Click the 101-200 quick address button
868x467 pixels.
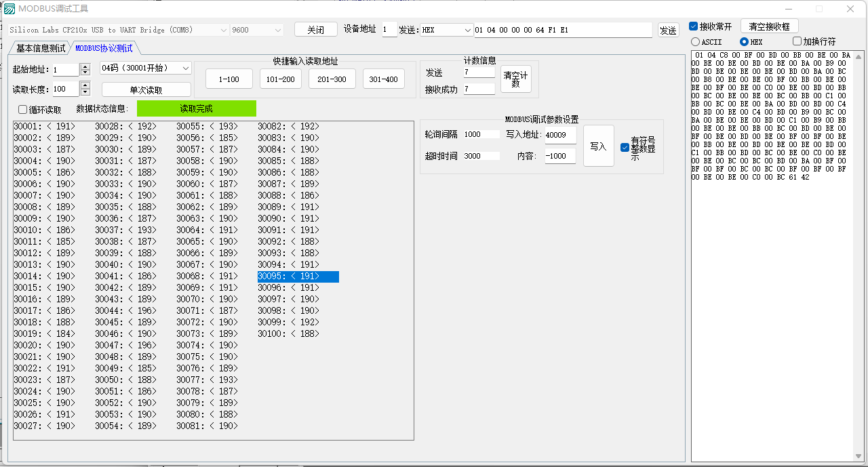point(280,79)
